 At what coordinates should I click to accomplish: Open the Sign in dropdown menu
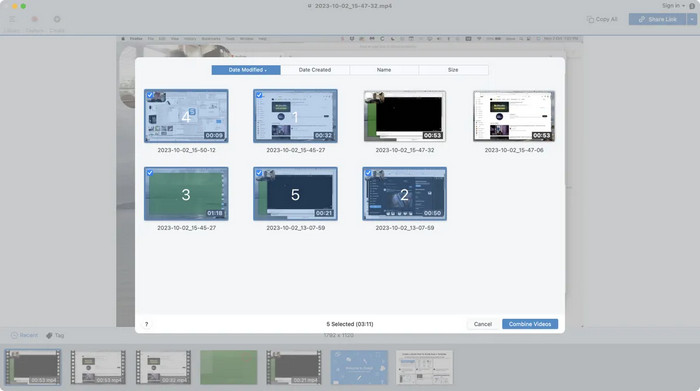tap(673, 6)
